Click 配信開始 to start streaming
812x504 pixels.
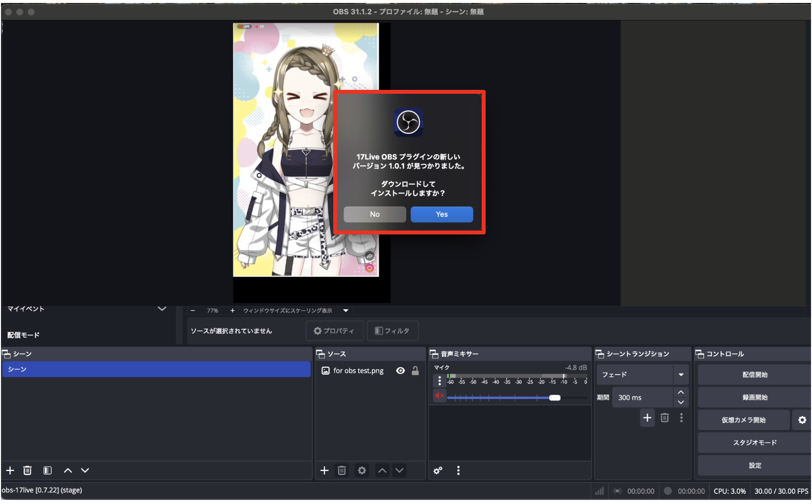pos(754,375)
